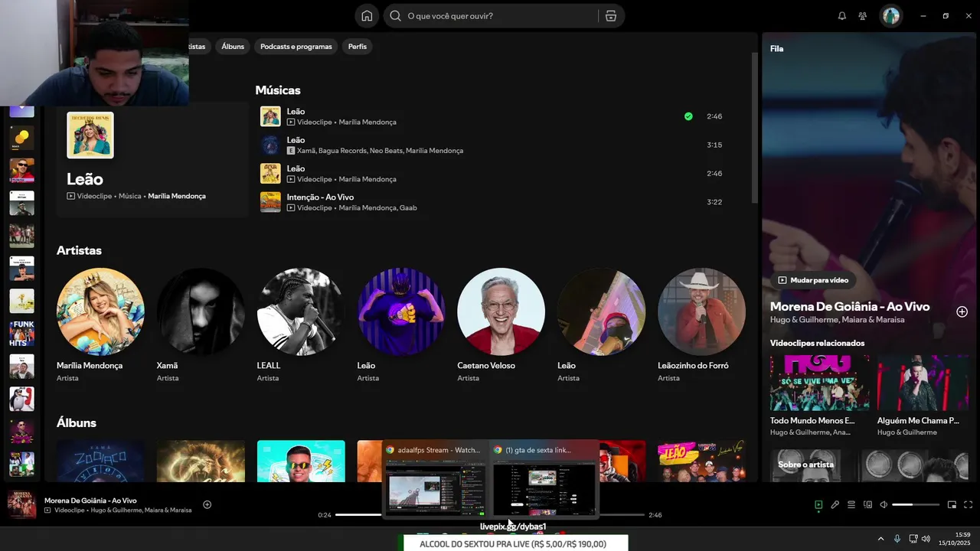Open Marília Mendonça link in top result card
Viewport: 980px width, 551px height.
(x=177, y=196)
